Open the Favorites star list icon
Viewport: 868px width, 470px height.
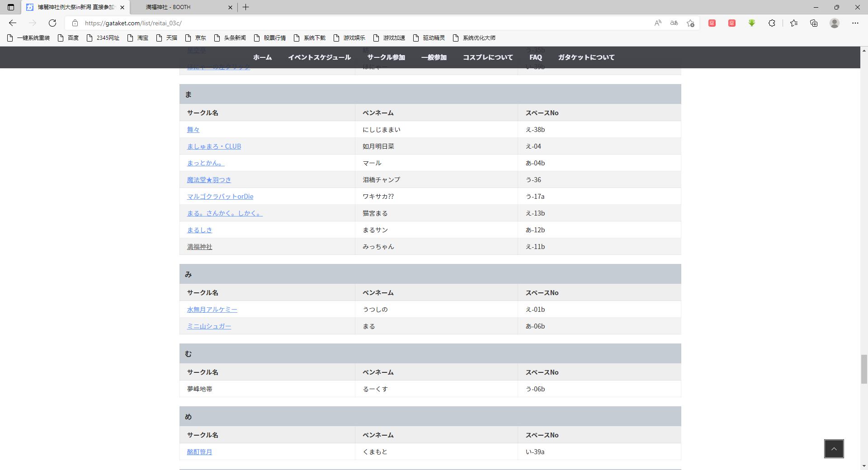(793, 23)
